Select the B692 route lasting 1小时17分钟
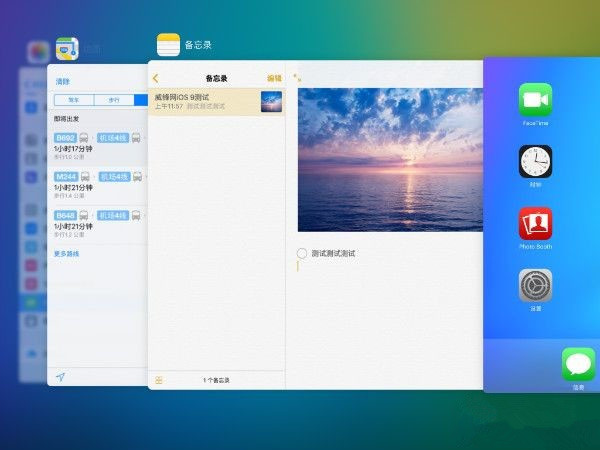 point(98,147)
